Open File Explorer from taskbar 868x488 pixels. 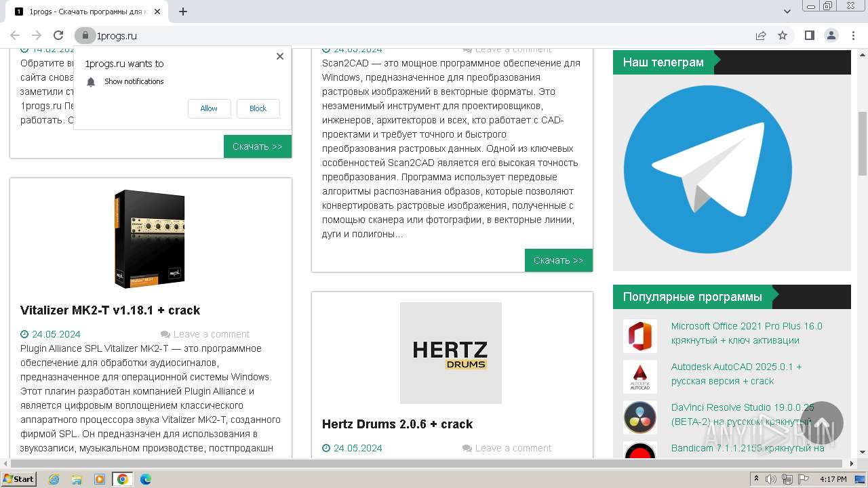coord(77,479)
